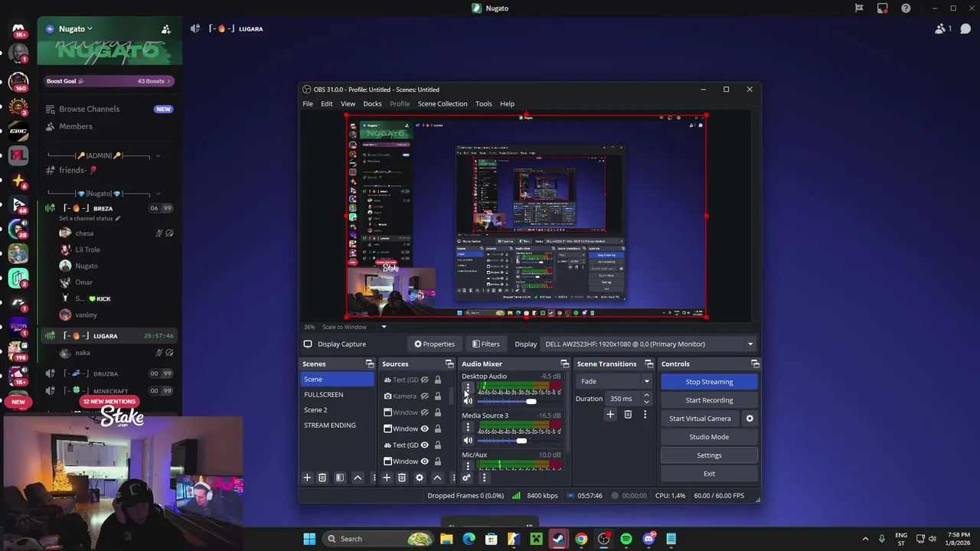
Task: Open OBS Scene Collection menu
Action: 443,104
